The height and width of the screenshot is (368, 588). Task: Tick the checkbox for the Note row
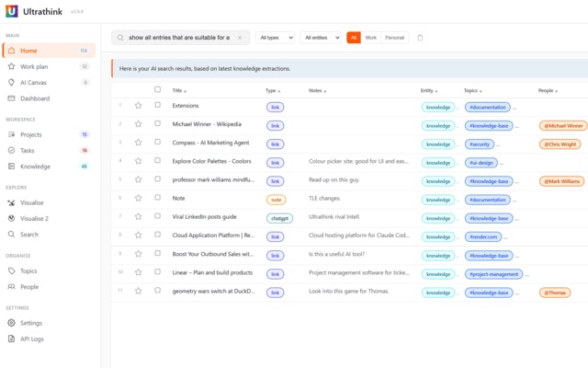pyautogui.click(x=157, y=197)
